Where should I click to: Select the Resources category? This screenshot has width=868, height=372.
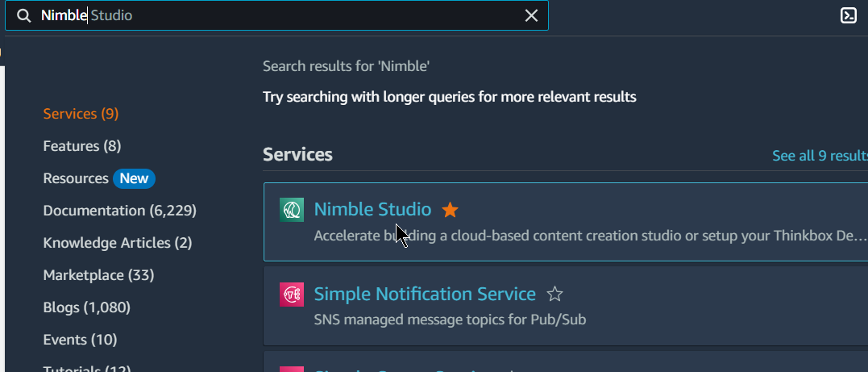coord(76,178)
